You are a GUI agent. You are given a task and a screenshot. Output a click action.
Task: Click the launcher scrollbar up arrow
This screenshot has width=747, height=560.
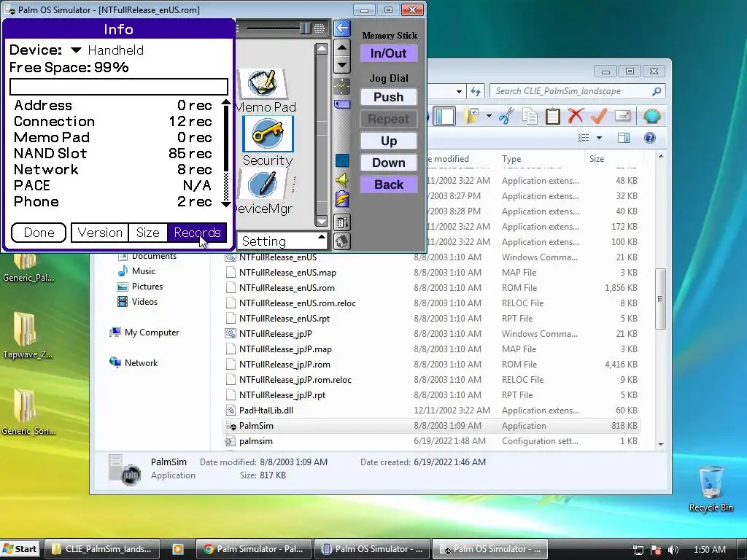tap(322, 49)
